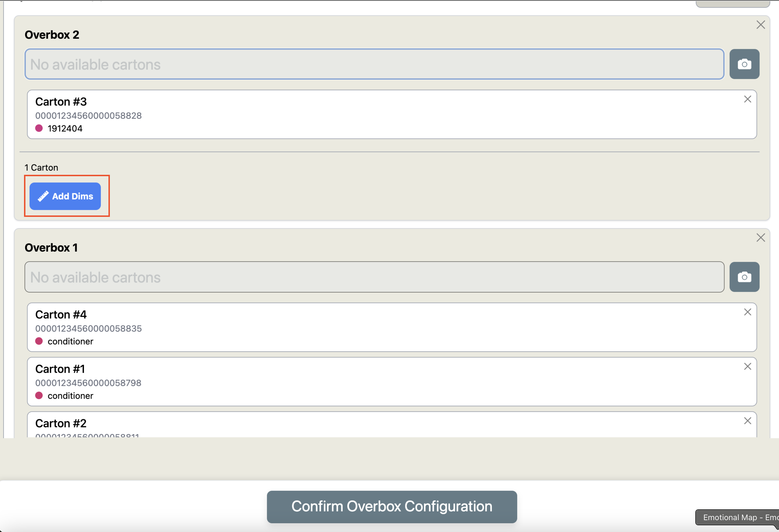
Task: Remove Carton #2 with its X icon
Action: pyautogui.click(x=747, y=421)
